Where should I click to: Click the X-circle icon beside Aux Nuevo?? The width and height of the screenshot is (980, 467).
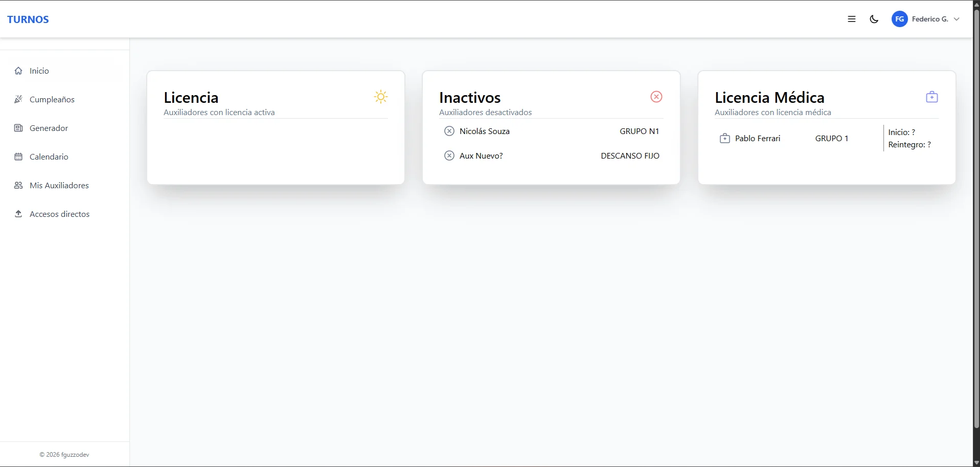pos(449,155)
